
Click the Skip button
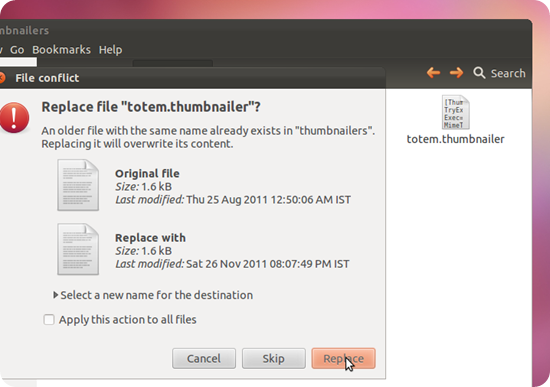(x=274, y=358)
